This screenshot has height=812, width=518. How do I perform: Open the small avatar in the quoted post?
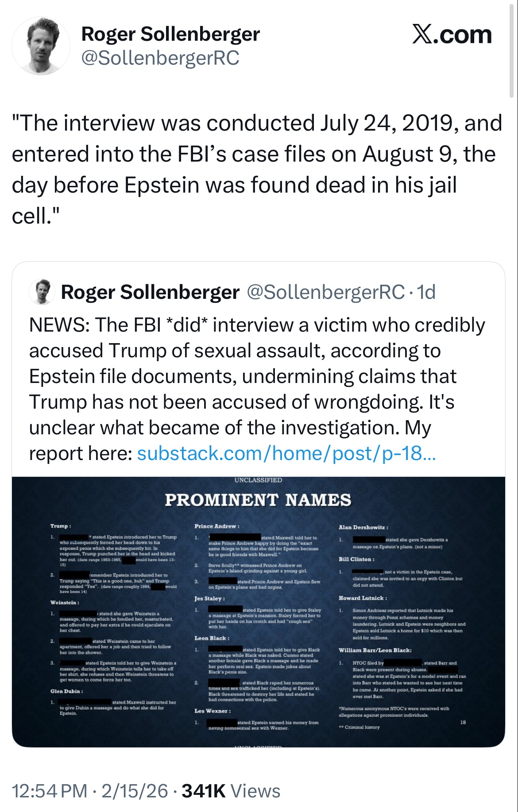click(x=42, y=292)
